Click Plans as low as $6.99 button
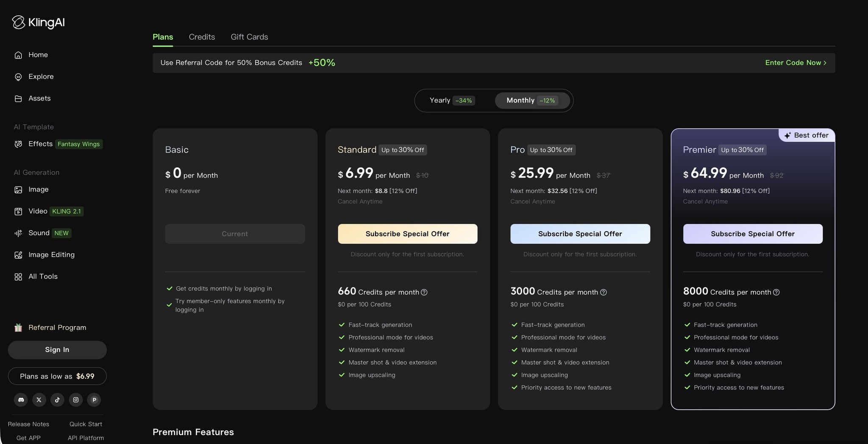The height and width of the screenshot is (444, 868). tap(57, 376)
